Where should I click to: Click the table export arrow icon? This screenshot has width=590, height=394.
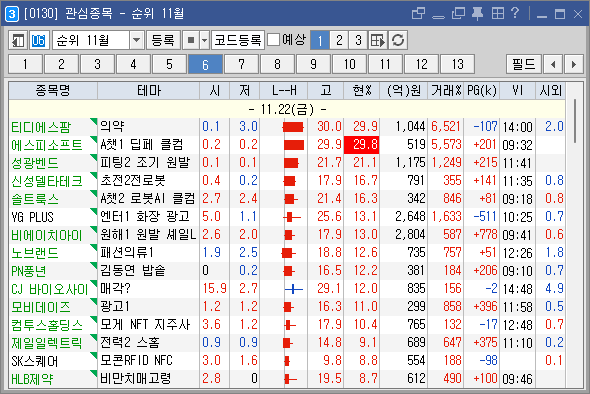[x=378, y=40]
